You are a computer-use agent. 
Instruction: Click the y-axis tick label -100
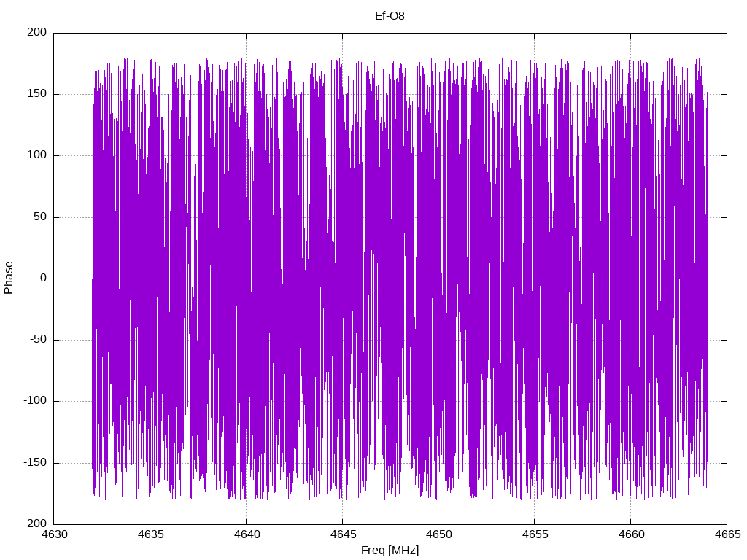[35, 402]
